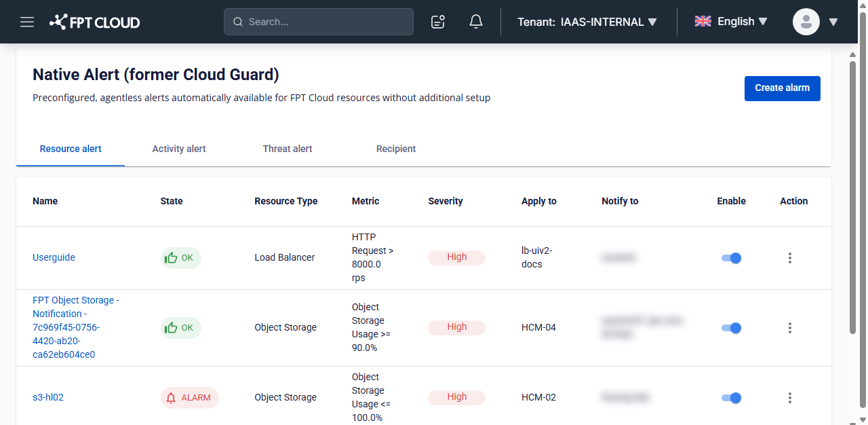
Task: Click the Severity column header
Action: click(x=446, y=201)
